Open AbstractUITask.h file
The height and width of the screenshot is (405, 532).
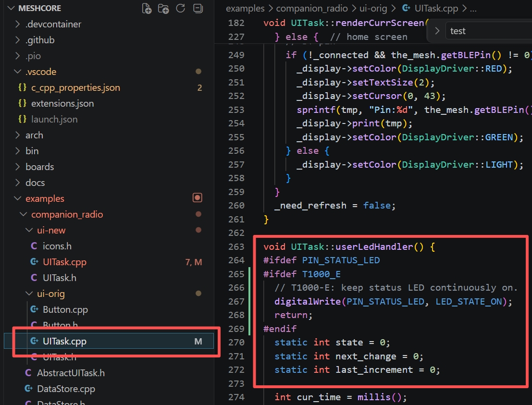[71, 373]
